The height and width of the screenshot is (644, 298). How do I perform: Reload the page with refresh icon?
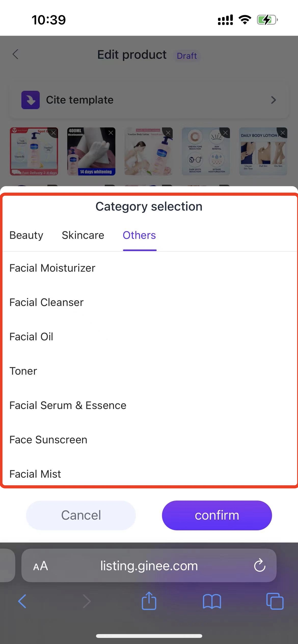click(260, 565)
